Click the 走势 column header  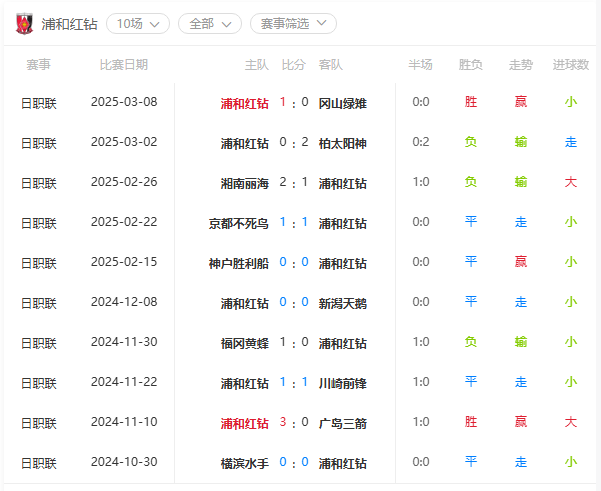click(521, 64)
